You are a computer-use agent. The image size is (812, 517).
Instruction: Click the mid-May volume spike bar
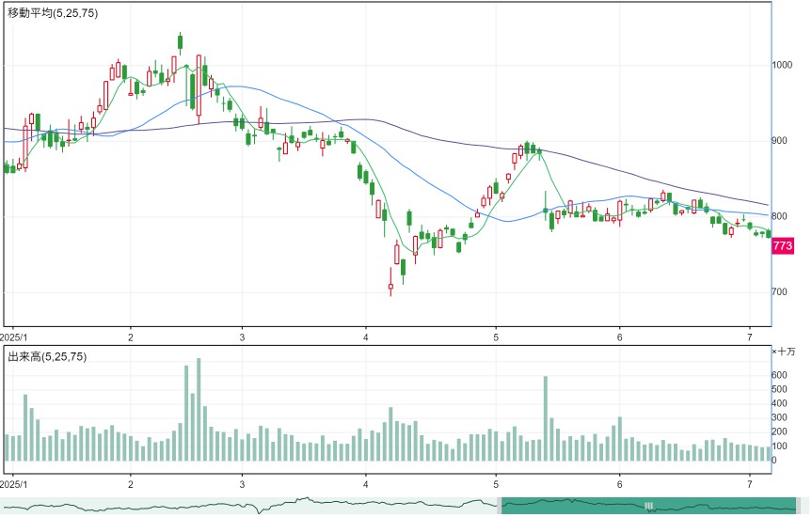(x=546, y=418)
